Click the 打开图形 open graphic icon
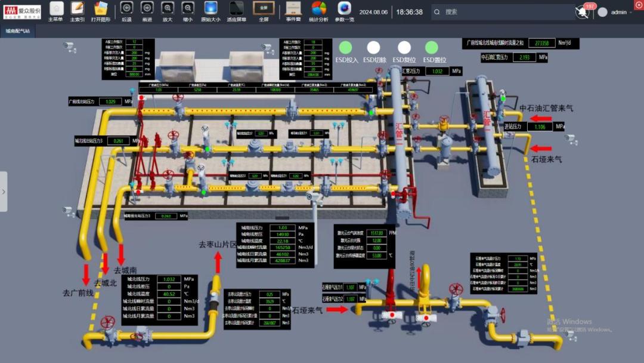This screenshot has width=644, height=363. click(x=101, y=8)
